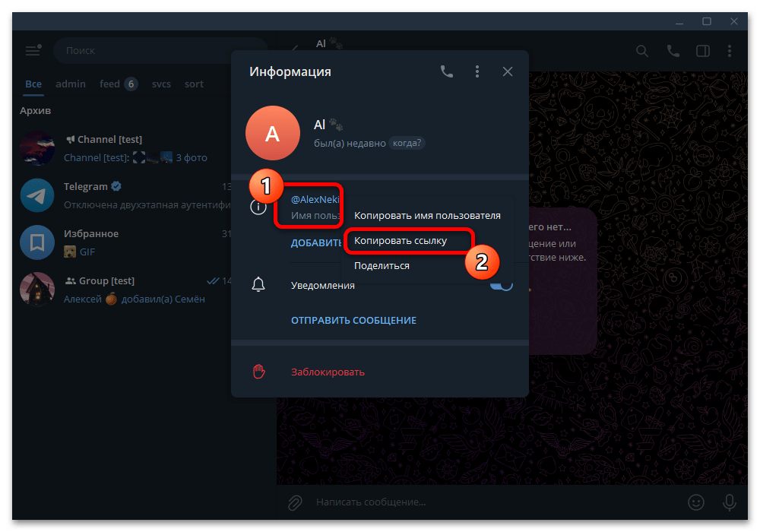Viewport: 760px width, 532px height.
Task: Open chat header more options menu
Action: pyautogui.click(x=730, y=51)
